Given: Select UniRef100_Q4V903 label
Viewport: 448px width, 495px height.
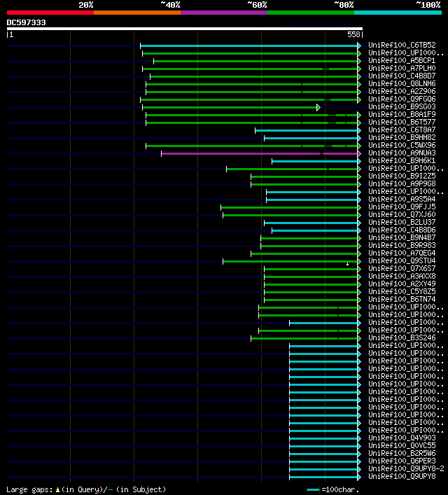Looking at the screenshot, I should click(402, 438).
